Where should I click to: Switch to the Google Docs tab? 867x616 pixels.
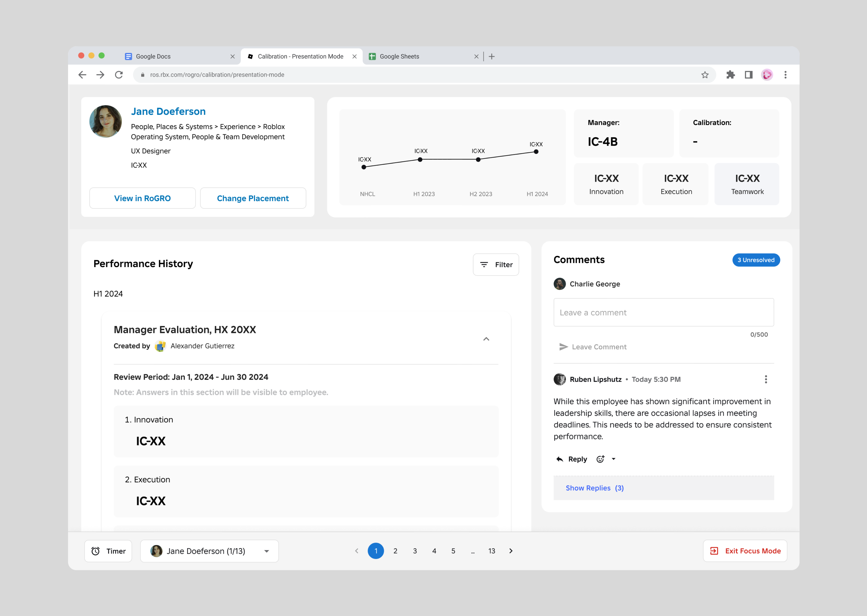(153, 57)
